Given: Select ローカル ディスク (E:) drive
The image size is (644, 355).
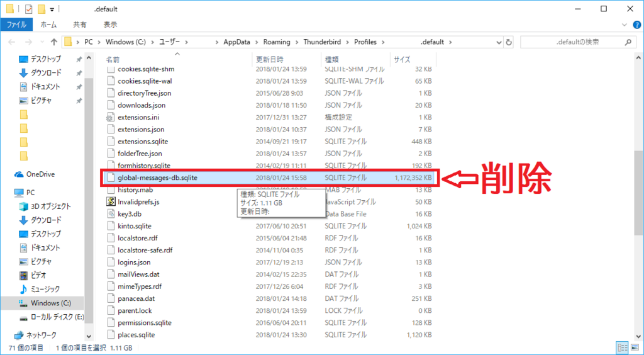Looking at the screenshot, I should click(57, 317).
